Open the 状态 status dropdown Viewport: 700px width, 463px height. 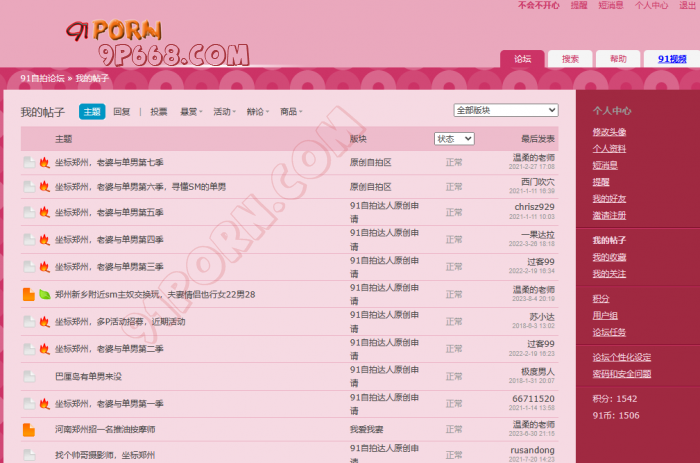pyautogui.click(x=454, y=139)
